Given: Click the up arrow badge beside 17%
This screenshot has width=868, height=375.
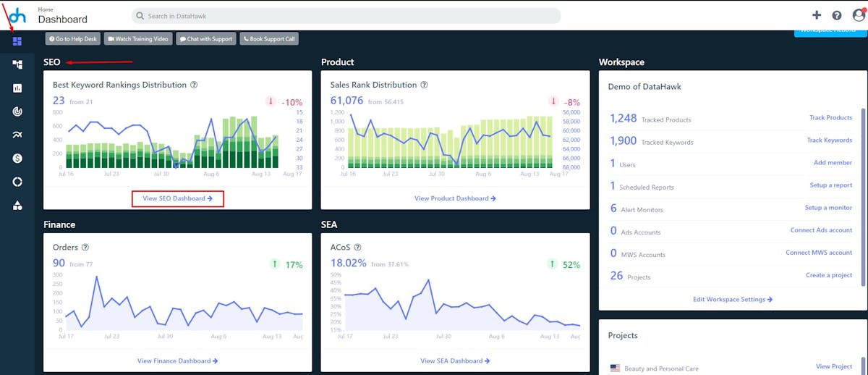Looking at the screenshot, I should 275,264.
